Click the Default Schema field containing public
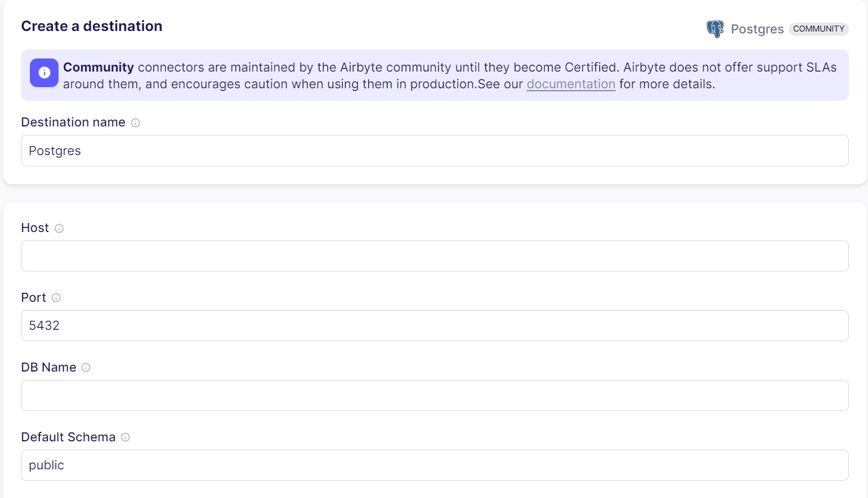Screen dimensions: 868x498 tap(435, 465)
